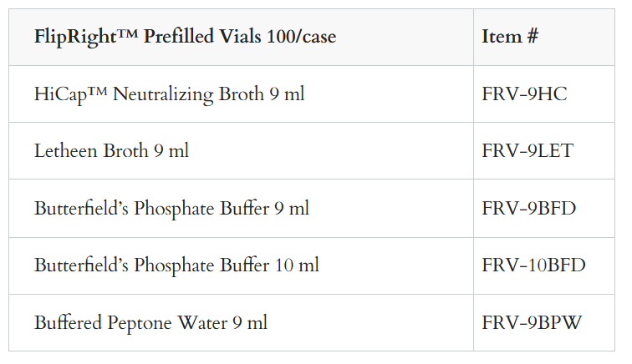Click the word Water in last row
The width and height of the screenshot is (632, 364).
(203, 323)
